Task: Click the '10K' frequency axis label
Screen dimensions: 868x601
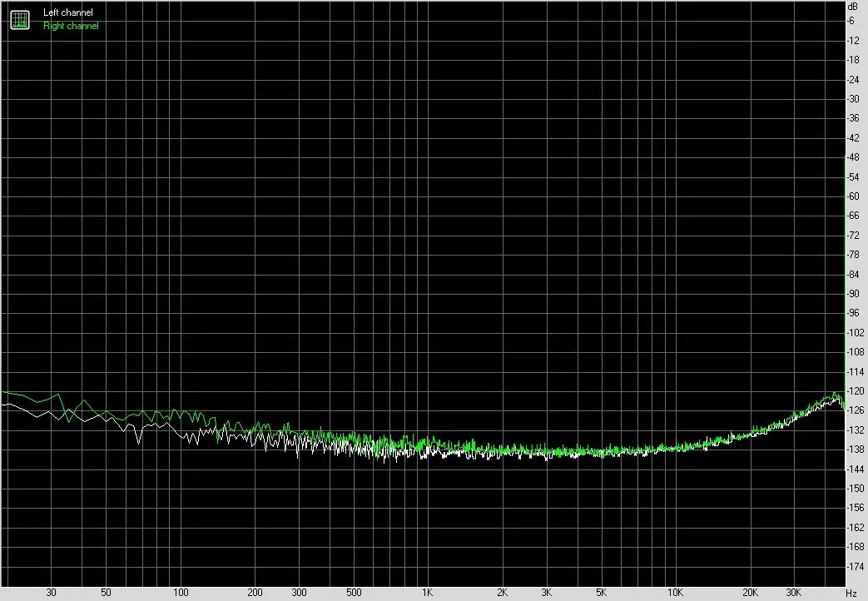Action: (x=675, y=593)
